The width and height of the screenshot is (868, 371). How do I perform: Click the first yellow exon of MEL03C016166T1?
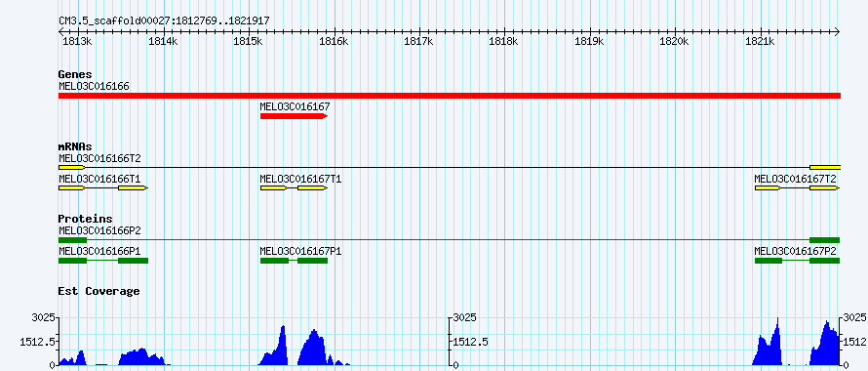pos(72,188)
